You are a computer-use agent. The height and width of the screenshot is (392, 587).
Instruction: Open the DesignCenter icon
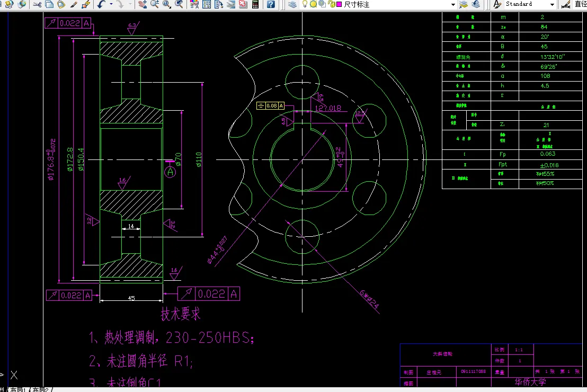point(207,4)
